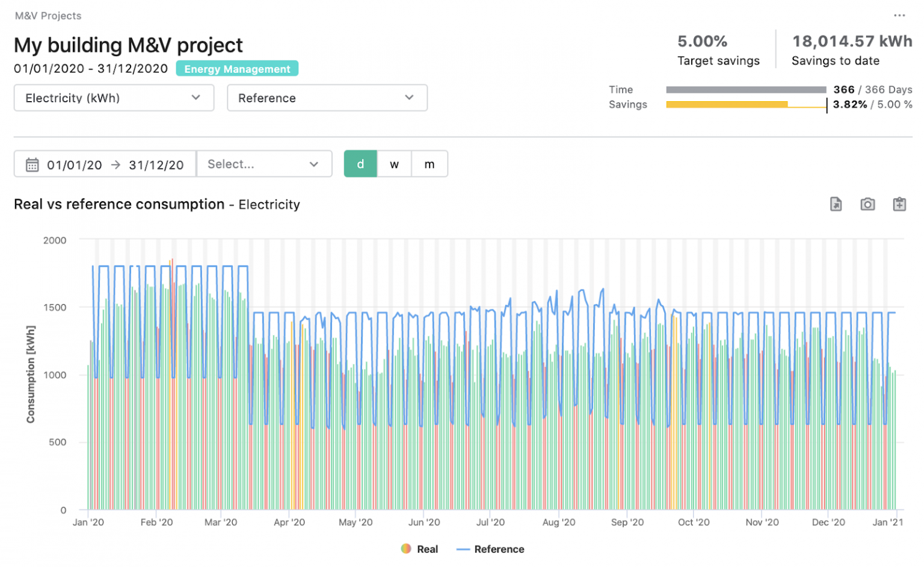The width and height of the screenshot is (924, 567).
Task: Click the Real legend colored circle
Action: click(x=406, y=549)
